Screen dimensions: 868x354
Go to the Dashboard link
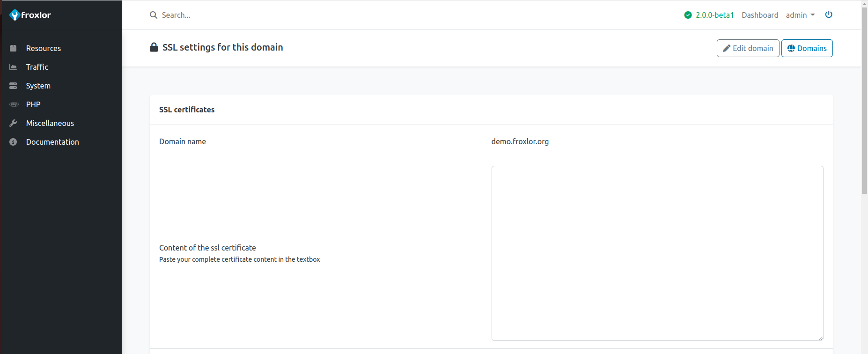(759, 15)
